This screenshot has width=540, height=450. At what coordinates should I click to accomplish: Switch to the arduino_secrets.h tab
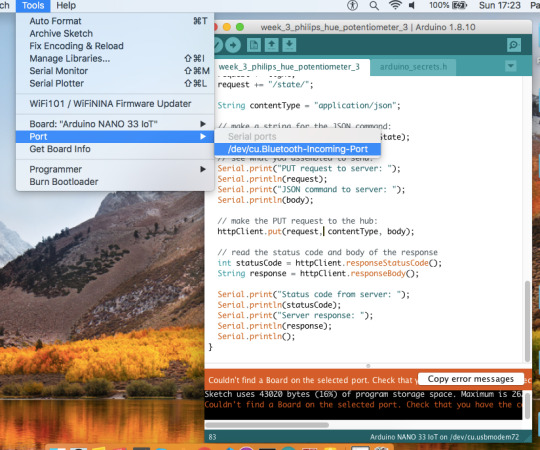click(413, 67)
